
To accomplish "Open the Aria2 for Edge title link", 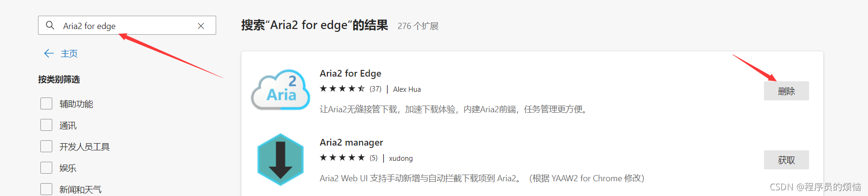I will pos(350,73).
